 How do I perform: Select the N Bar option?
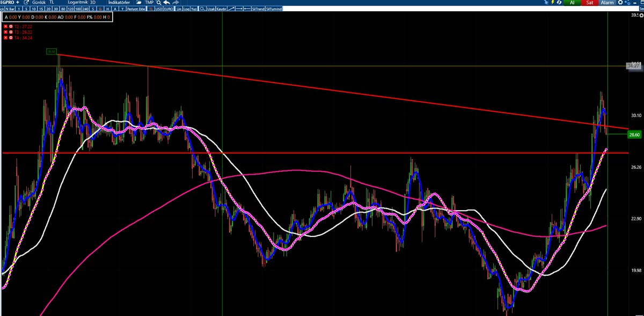pyautogui.click(x=10, y=9)
